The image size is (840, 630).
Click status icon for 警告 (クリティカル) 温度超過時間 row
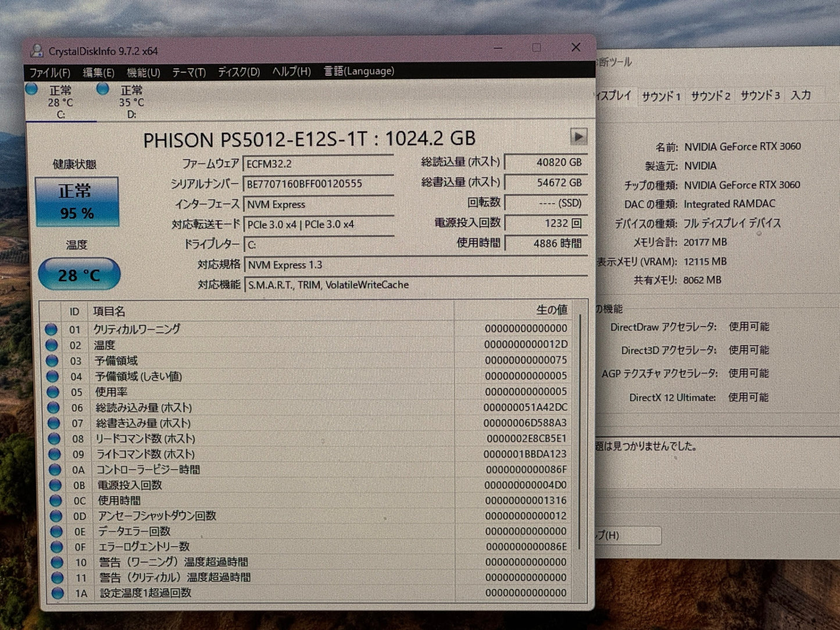pos(57,578)
